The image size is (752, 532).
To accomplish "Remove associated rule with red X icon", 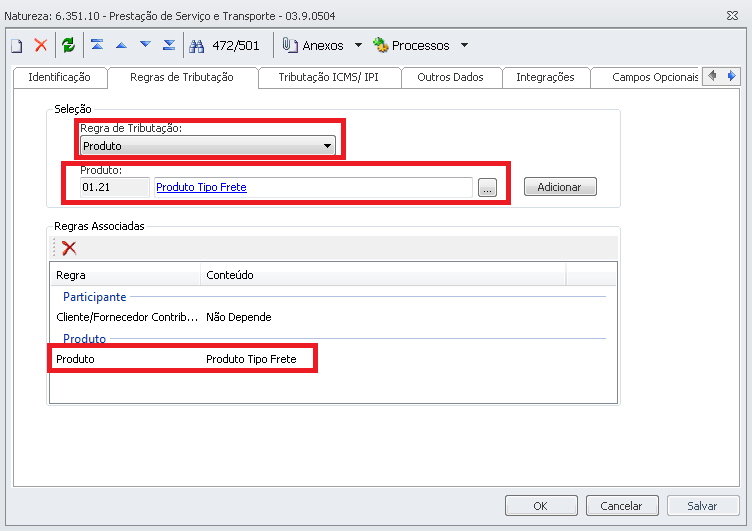I will pyautogui.click(x=69, y=248).
